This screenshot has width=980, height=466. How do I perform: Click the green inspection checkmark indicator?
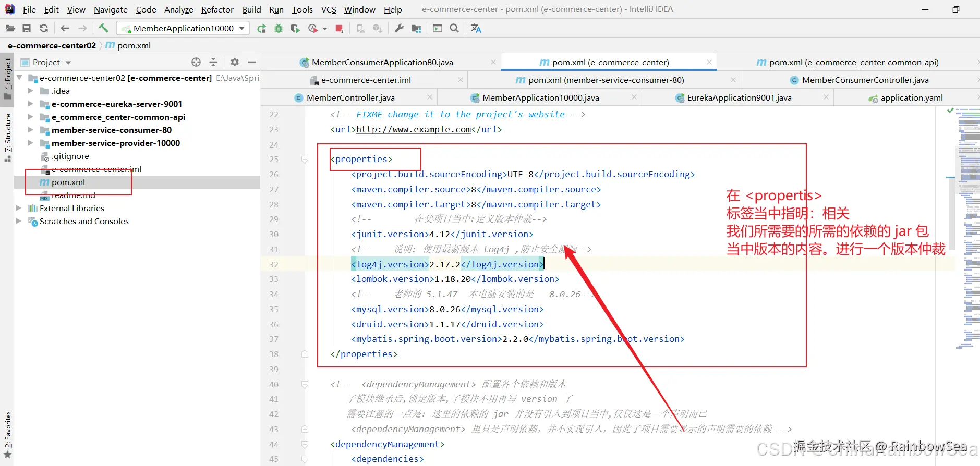click(950, 111)
